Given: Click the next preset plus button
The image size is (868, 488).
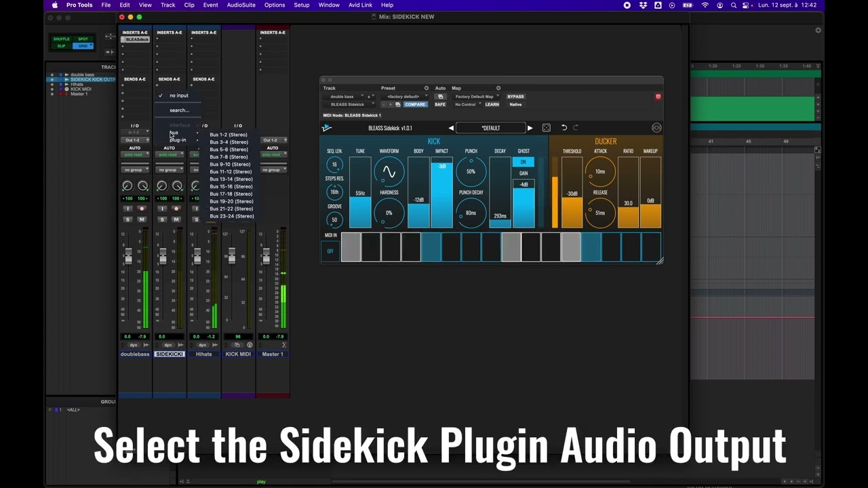Looking at the screenshot, I should coord(390,104).
